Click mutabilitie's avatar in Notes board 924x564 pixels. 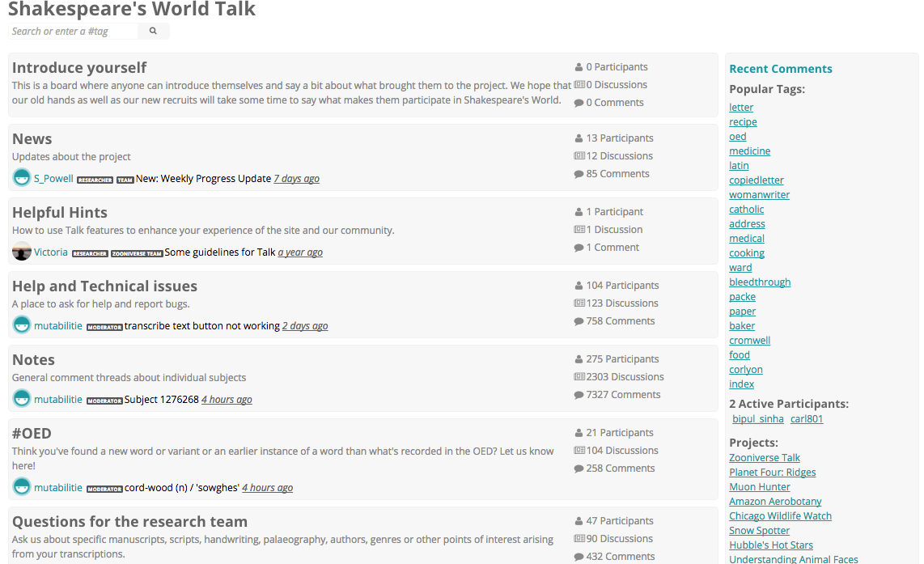tap(22, 399)
